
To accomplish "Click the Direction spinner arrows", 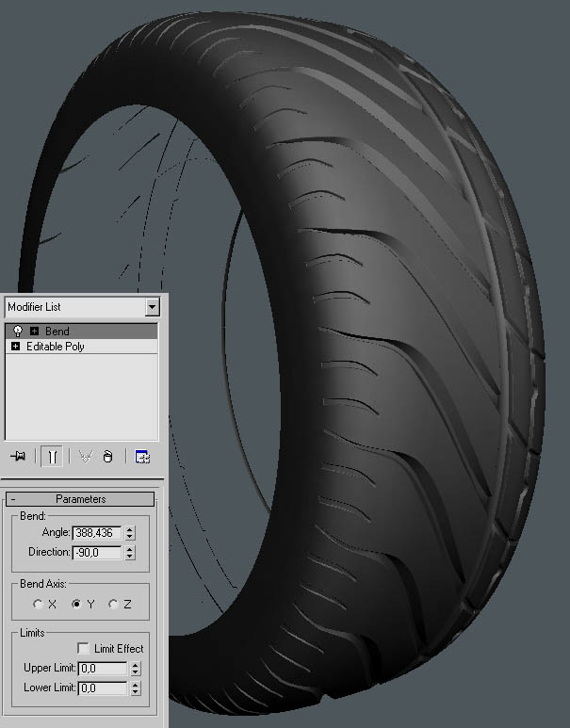I will point(130,553).
